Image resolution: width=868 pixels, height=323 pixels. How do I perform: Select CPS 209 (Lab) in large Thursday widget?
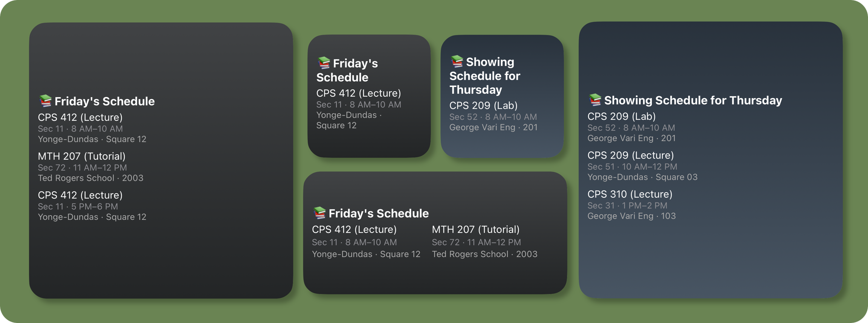(622, 116)
